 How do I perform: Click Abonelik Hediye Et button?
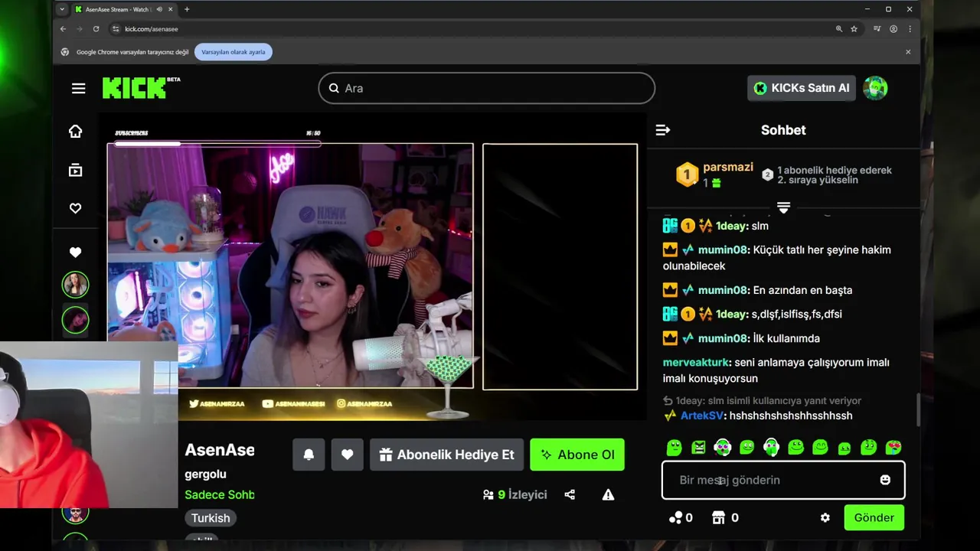pos(446,455)
